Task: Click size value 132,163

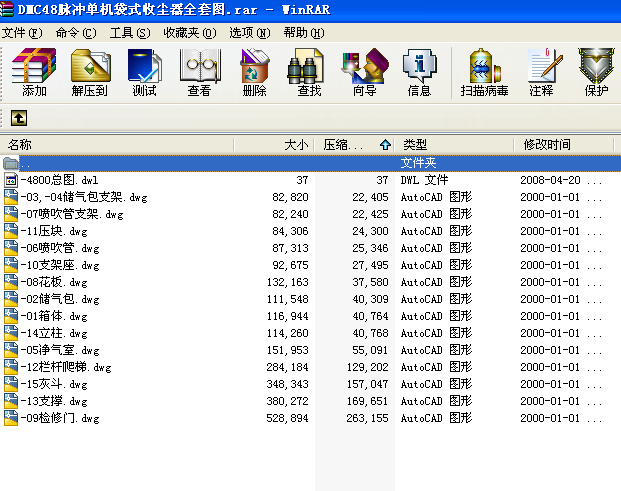Action: coord(287,282)
